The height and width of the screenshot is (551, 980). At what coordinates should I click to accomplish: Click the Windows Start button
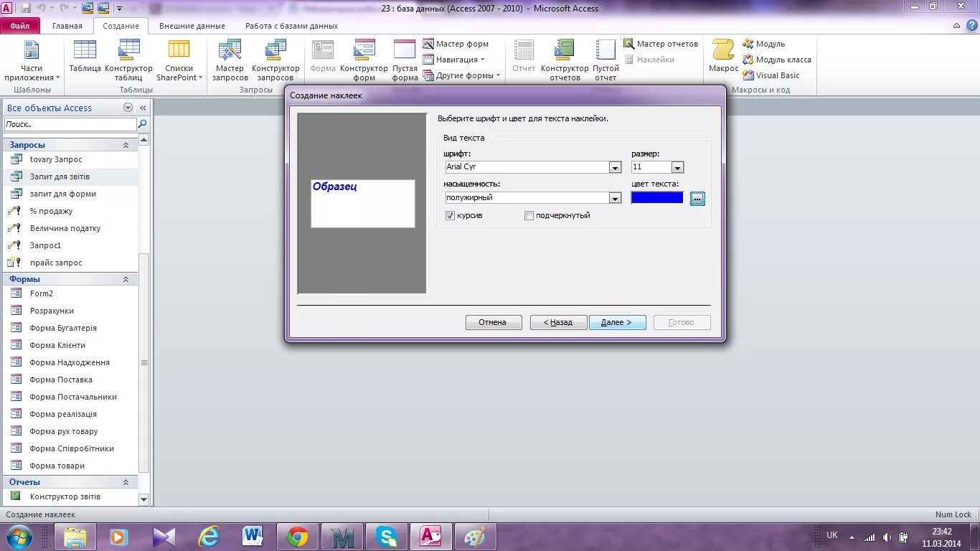(19, 536)
